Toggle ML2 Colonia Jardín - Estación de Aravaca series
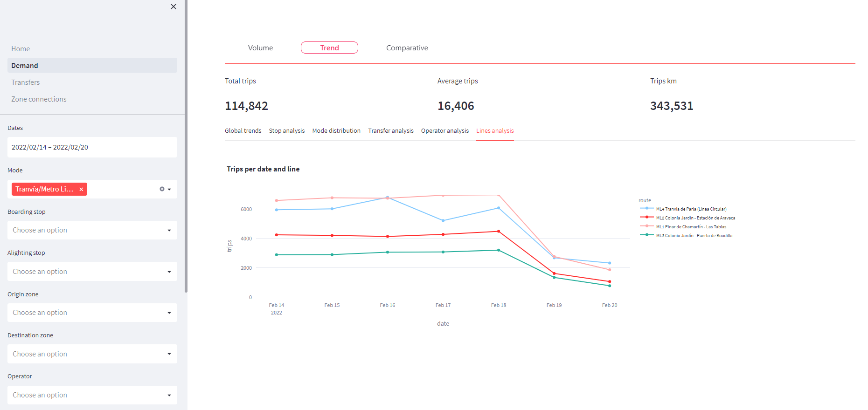The width and height of the screenshot is (868, 410). point(695,218)
